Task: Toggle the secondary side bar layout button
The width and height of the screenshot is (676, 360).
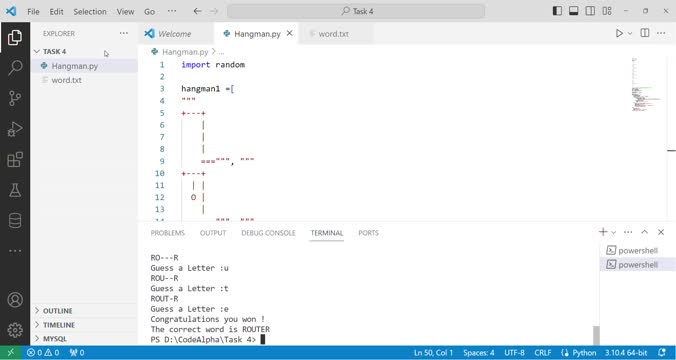Action: pyautogui.click(x=590, y=11)
